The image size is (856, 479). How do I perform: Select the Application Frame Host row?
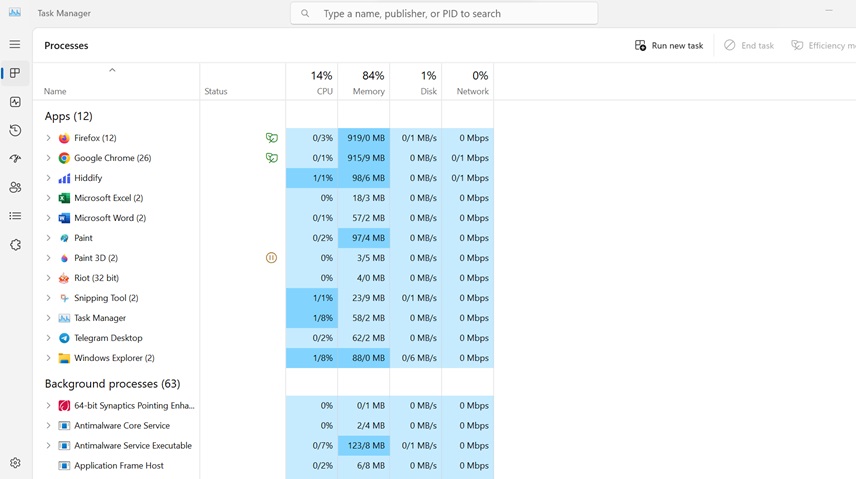coord(263,465)
